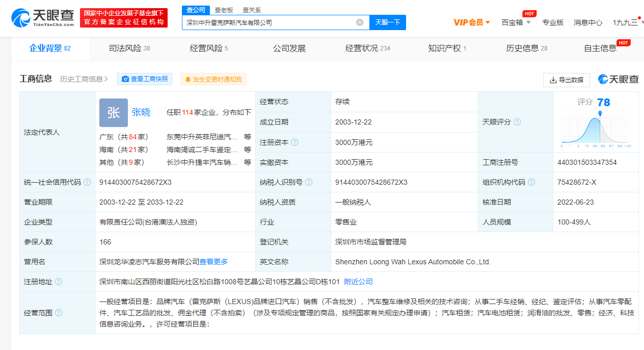This screenshot has width=644, height=350.
Task: Switch to the 知识产权 tab
Action: tap(447, 48)
